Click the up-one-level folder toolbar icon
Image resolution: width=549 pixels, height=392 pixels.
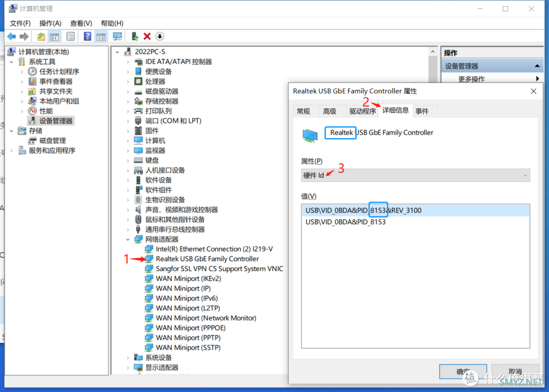[x=41, y=37]
